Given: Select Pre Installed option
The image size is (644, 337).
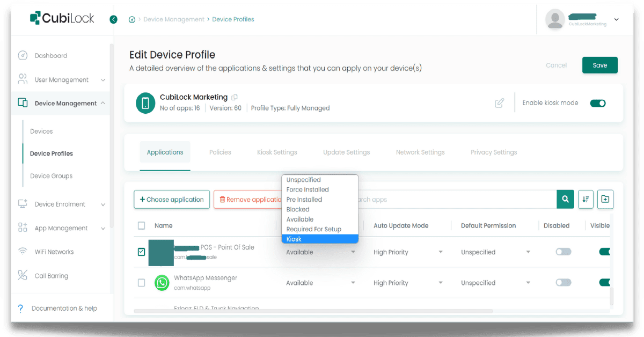Looking at the screenshot, I should pyautogui.click(x=320, y=200).
